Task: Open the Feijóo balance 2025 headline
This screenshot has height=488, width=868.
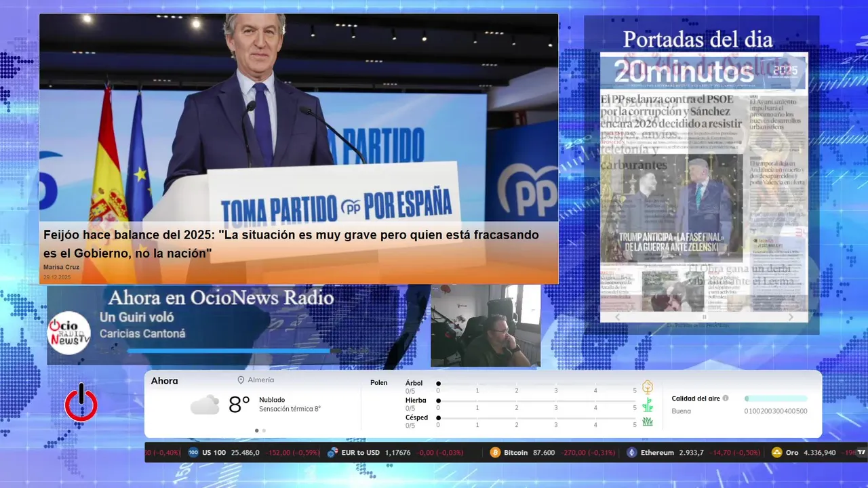Action: click(291, 244)
